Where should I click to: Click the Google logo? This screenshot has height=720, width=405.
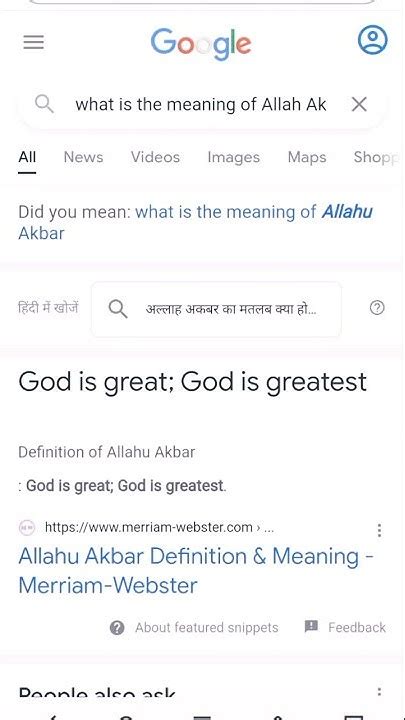(x=201, y=44)
